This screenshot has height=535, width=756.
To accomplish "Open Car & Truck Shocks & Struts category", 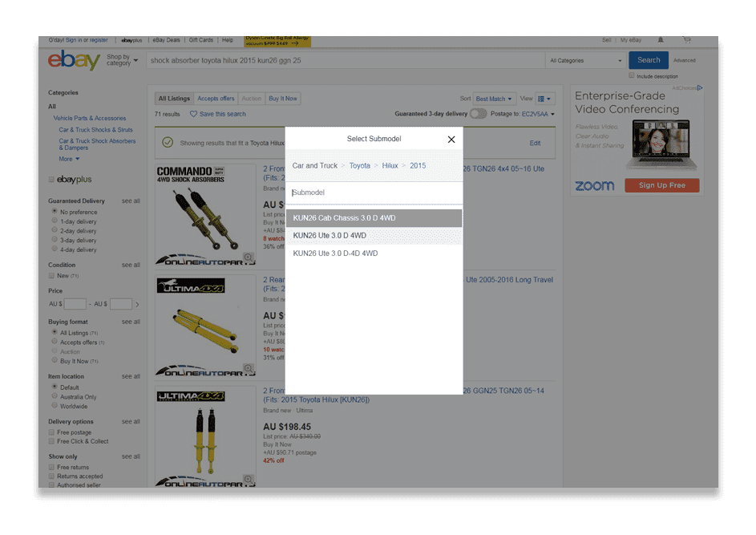I will click(96, 130).
